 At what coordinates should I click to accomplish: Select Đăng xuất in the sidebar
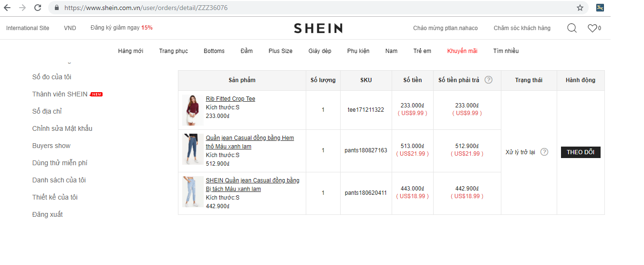point(47,214)
